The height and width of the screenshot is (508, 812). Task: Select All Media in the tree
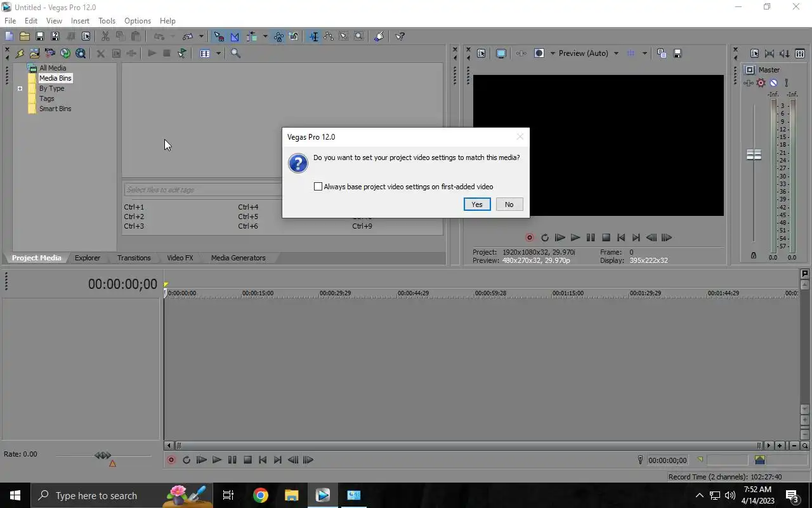(x=53, y=68)
